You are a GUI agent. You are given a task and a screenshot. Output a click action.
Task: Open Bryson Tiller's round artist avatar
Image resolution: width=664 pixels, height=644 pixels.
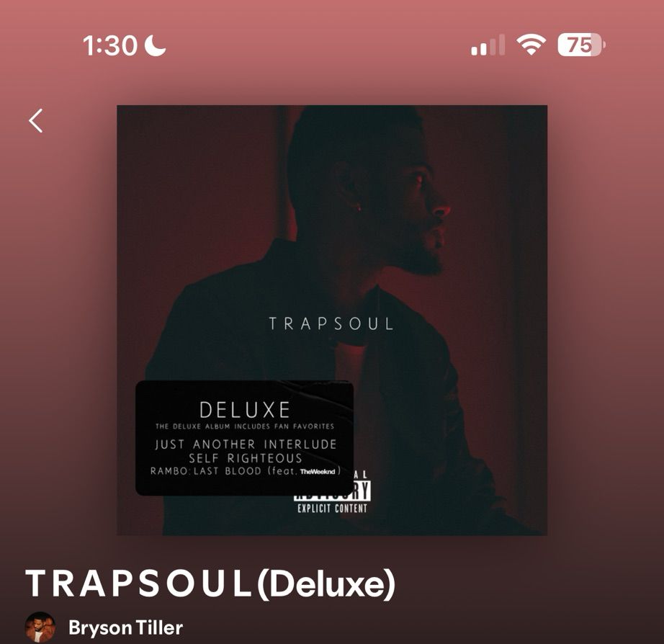coord(40,627)
